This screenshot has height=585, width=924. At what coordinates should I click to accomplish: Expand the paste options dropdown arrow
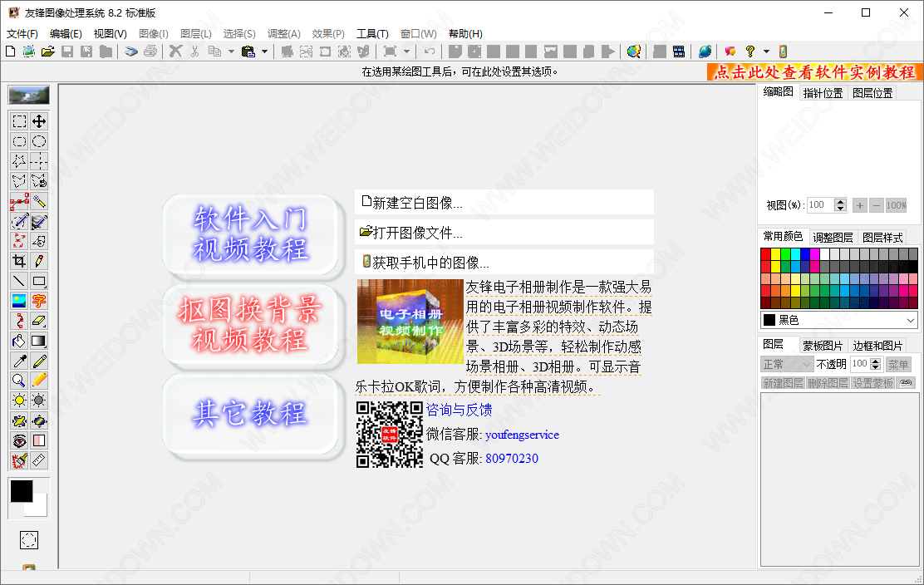(264, 52)
